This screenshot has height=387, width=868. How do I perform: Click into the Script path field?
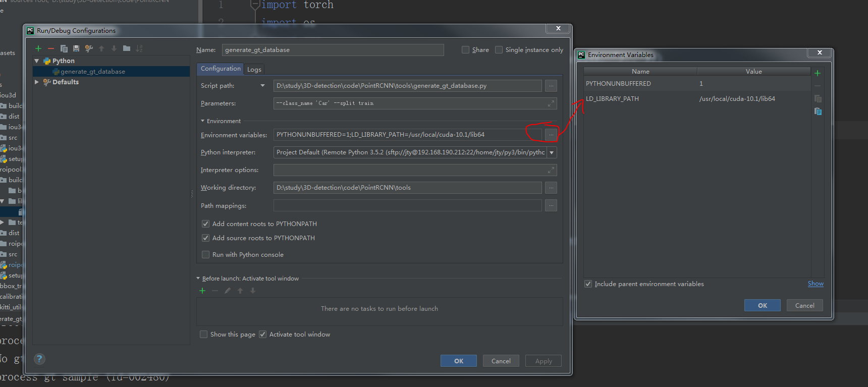tap(407, 86)
